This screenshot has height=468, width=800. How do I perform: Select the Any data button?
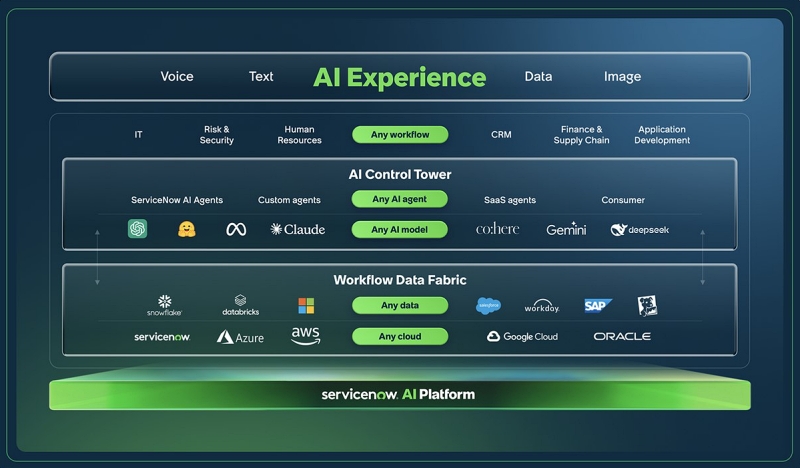[x=400, y=305]
